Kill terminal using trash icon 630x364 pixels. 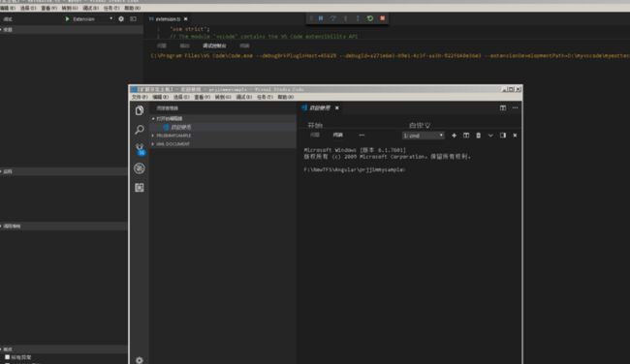pyautogui.click(x=478, y=136)
